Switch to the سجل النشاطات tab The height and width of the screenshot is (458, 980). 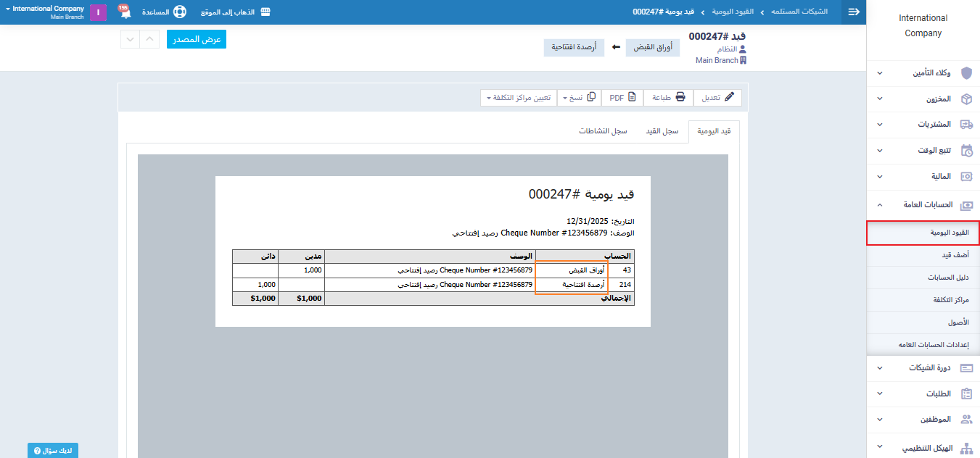(x=603, y=131)
